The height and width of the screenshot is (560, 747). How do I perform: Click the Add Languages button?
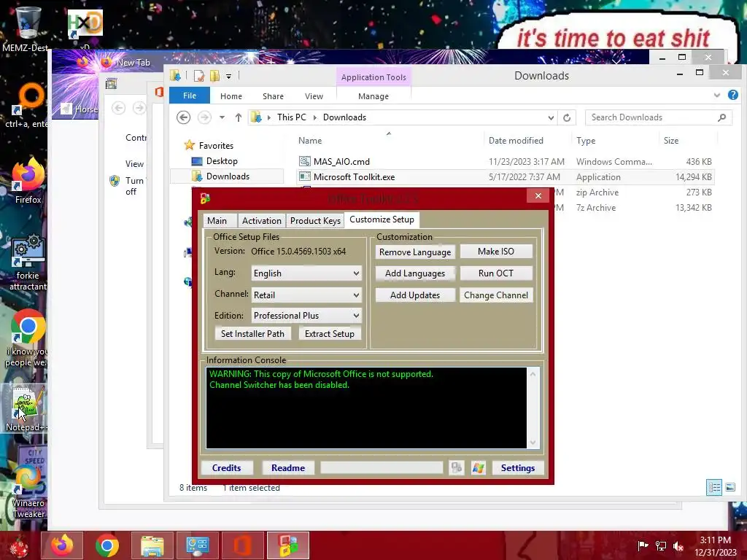(x=415, y=273)
